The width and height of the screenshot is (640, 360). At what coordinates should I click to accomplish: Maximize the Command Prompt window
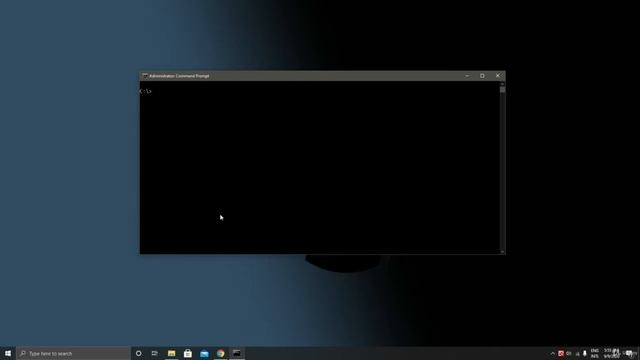(x=482, y=76)
